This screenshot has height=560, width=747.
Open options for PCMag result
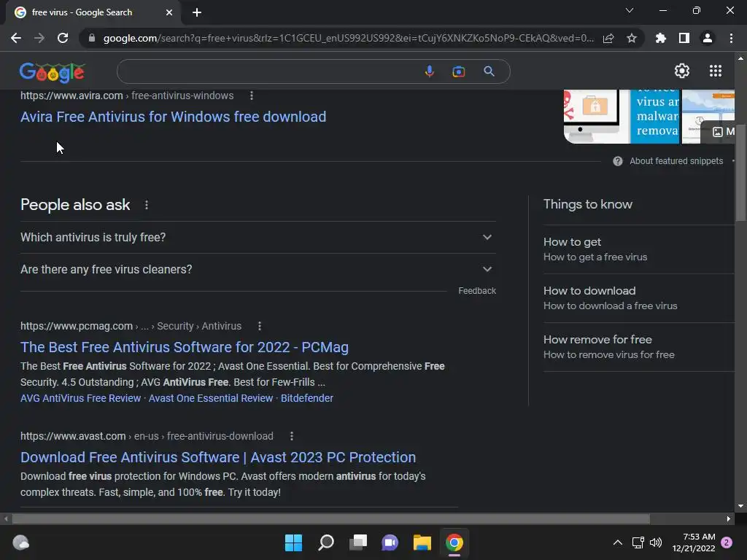259,326
